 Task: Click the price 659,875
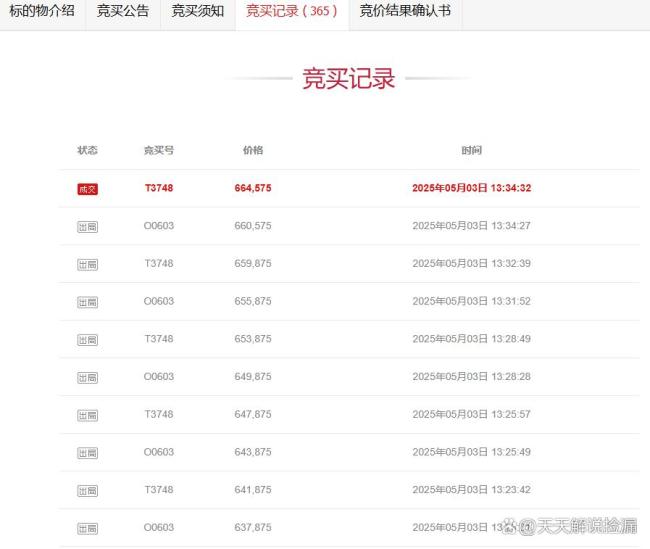[x=253, y=264]
